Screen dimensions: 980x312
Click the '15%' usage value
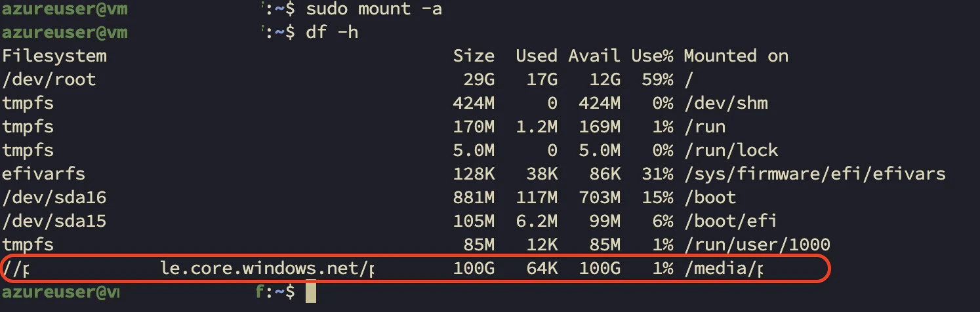657,198
